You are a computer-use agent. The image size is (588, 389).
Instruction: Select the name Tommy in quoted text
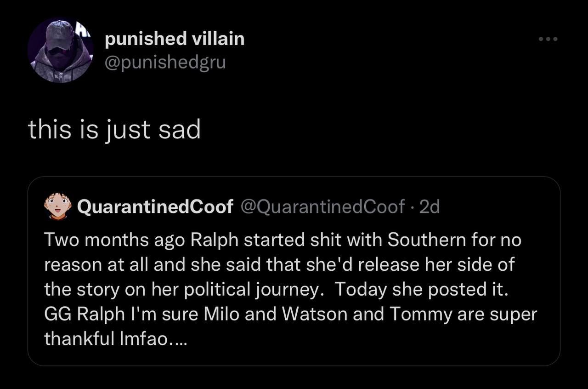tap(420, 315)
